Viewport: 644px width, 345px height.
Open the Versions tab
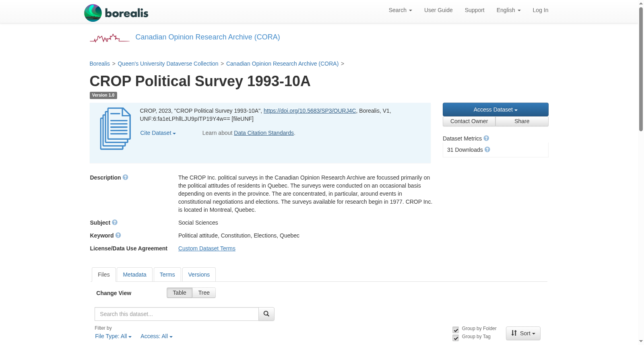tap(199, 275)
